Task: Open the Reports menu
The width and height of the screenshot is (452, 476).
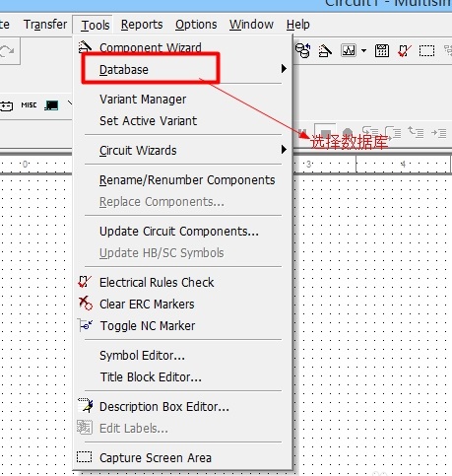Action: click(x=142, y=25)
